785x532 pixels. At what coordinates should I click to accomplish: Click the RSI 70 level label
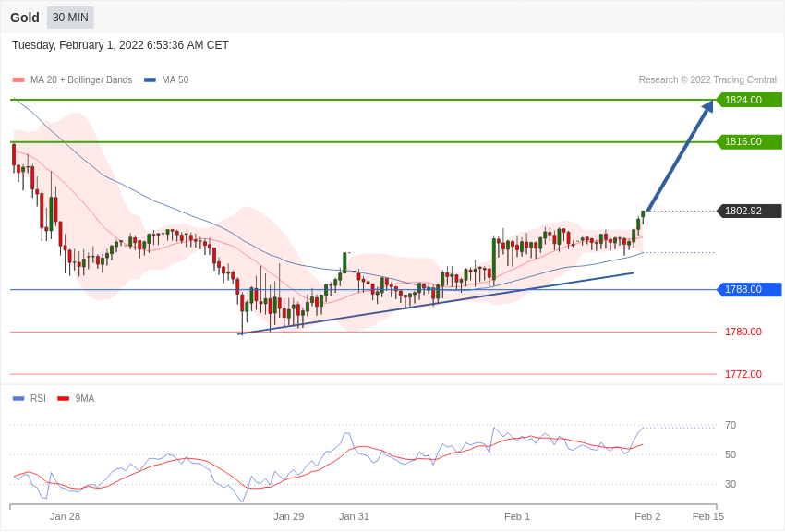click(731, 426)
